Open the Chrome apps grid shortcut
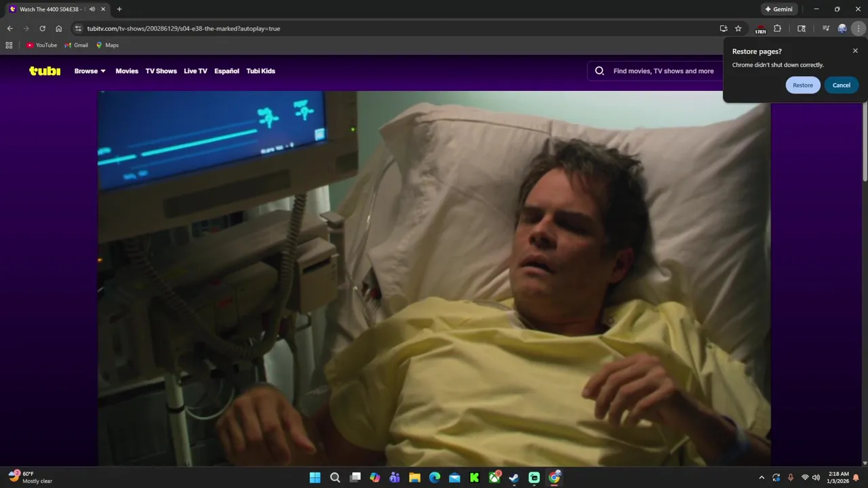The height and width of the screenshot is (488, 868). pyautogui.click(x=9, y=45)
